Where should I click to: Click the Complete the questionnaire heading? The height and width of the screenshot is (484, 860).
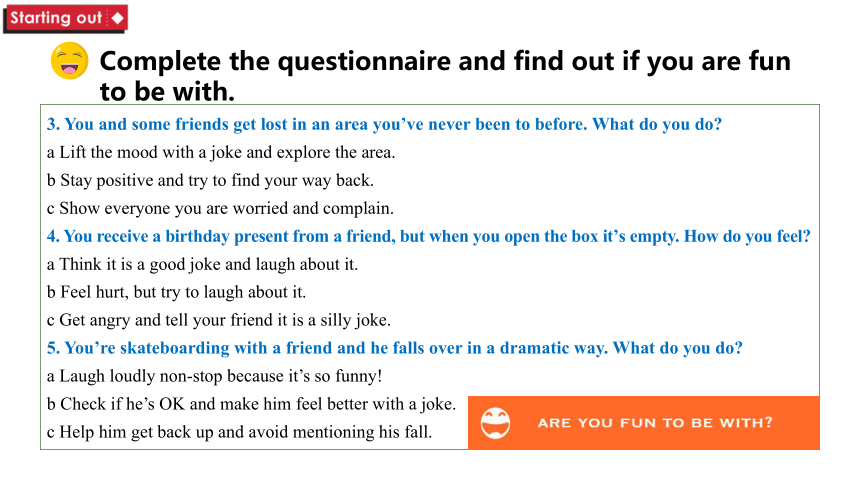pos(445,76)
